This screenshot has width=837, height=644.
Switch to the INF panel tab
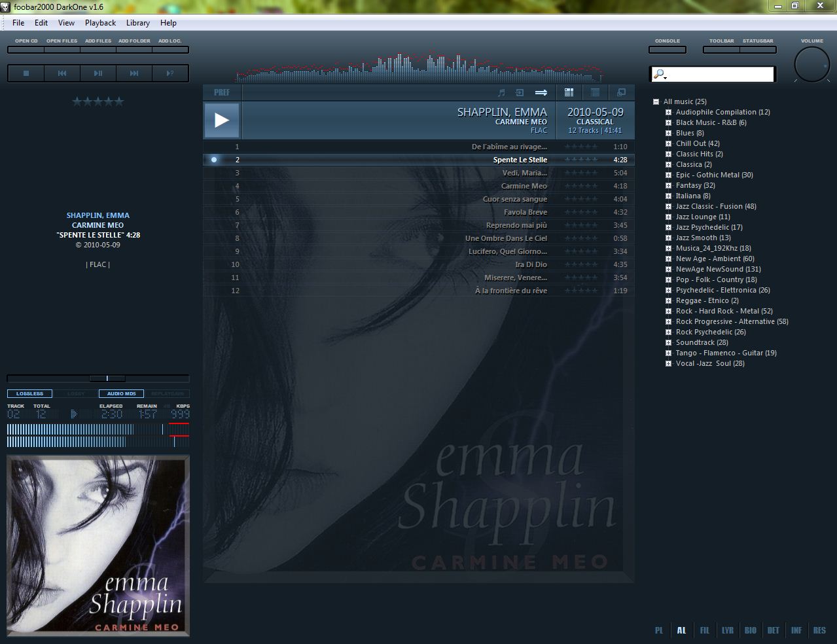click(x=796, y=630)
